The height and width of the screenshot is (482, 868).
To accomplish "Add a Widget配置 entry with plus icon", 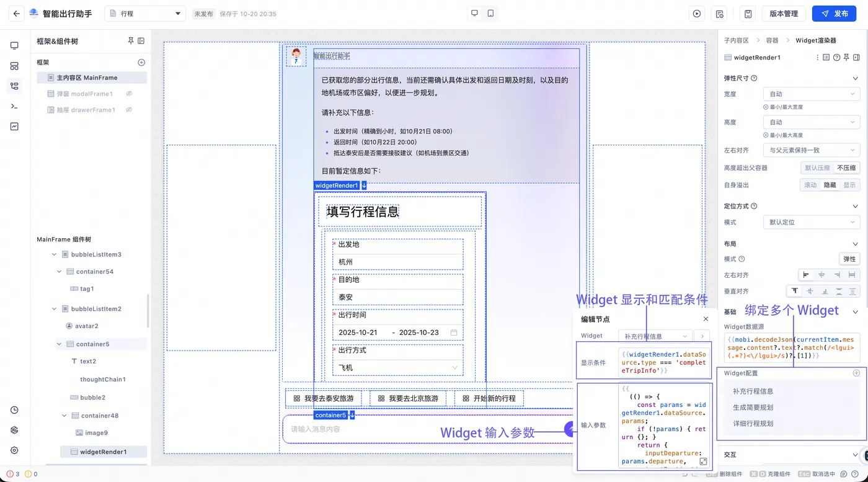I will [856, 373].
